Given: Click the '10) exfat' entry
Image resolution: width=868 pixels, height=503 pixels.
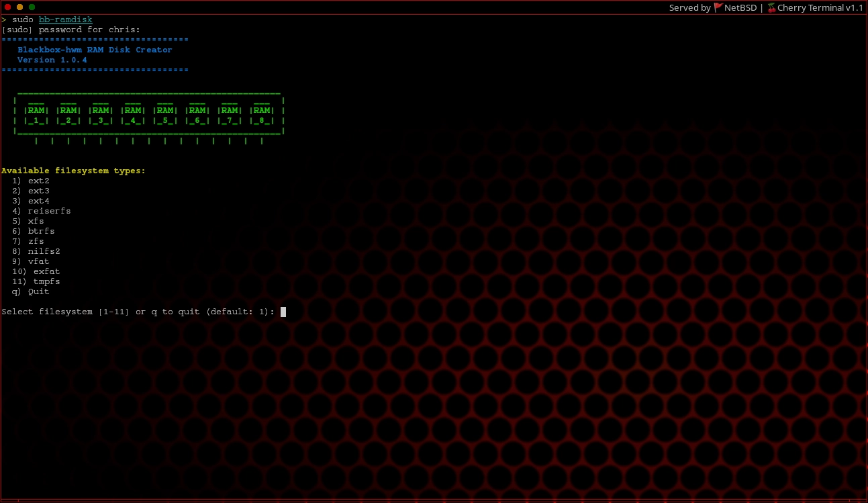Looking at the screenshot, I should point(36,271).
